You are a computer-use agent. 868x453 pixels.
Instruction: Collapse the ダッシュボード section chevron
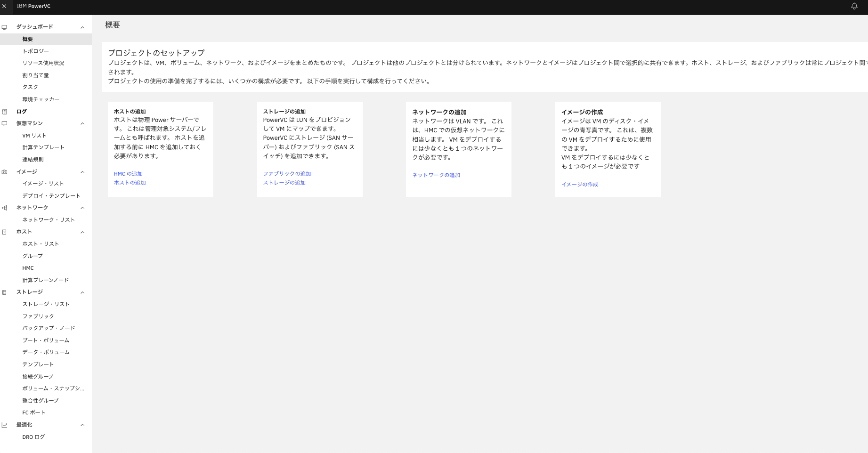click(82, 27)
